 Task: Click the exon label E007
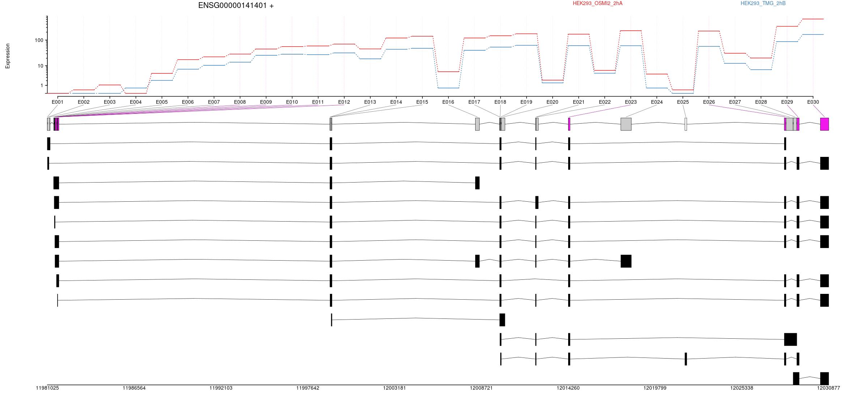click(214, 102)
